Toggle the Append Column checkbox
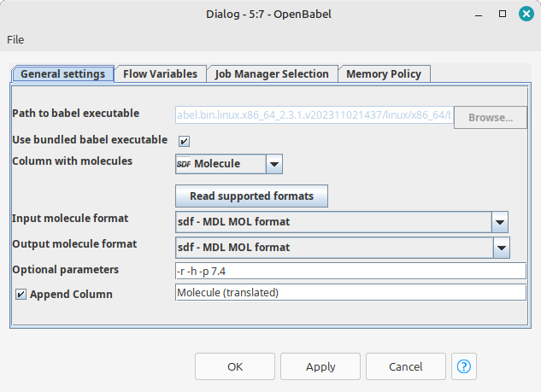The width and height of the screenshot is (541, 392). point(21,294)
